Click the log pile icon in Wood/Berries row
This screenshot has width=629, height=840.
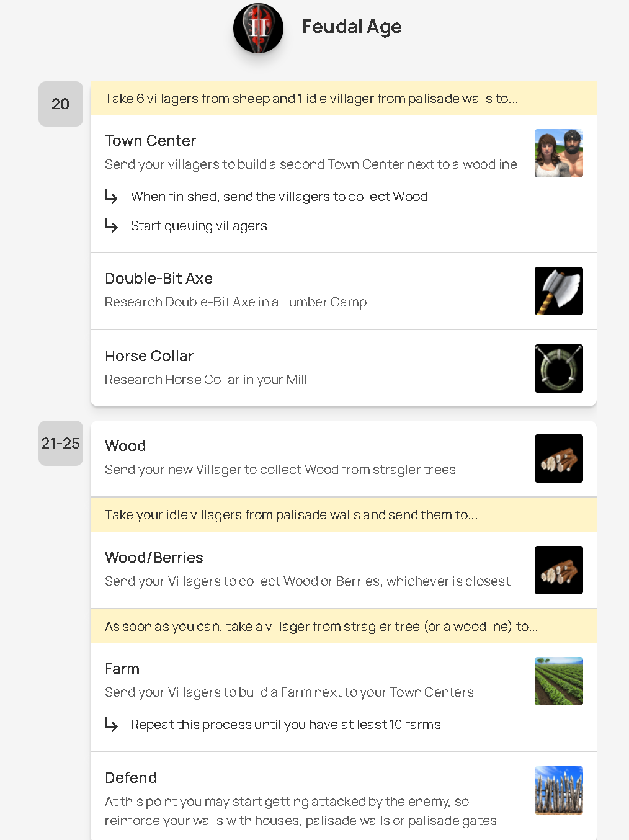point(558,570)
